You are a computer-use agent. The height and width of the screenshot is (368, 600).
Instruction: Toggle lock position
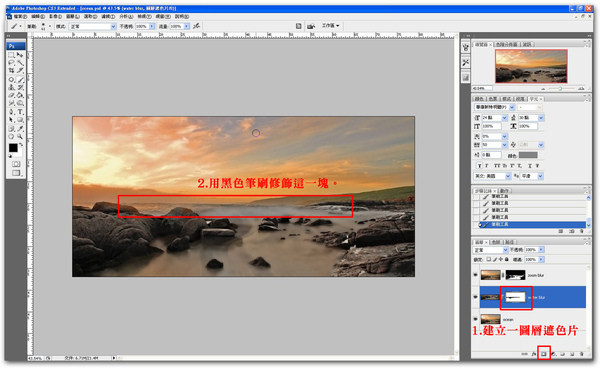pyautogui.click(x=501, y=259)
